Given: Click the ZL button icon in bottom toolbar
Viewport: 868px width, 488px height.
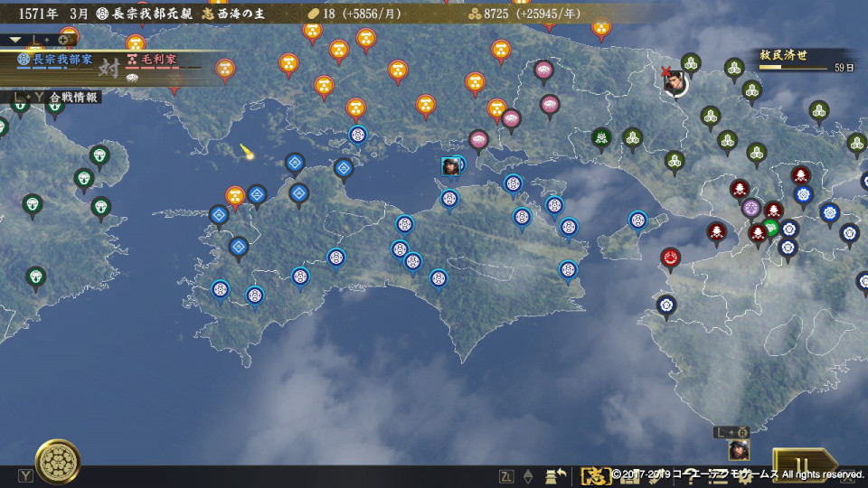Looking at the screenshot, I should (506, 476).
